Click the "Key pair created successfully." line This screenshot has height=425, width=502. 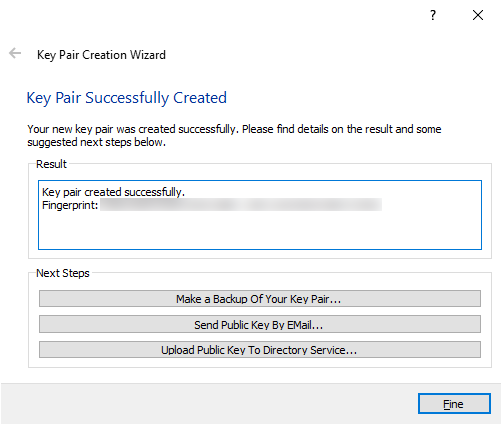[x=113, y=192]
